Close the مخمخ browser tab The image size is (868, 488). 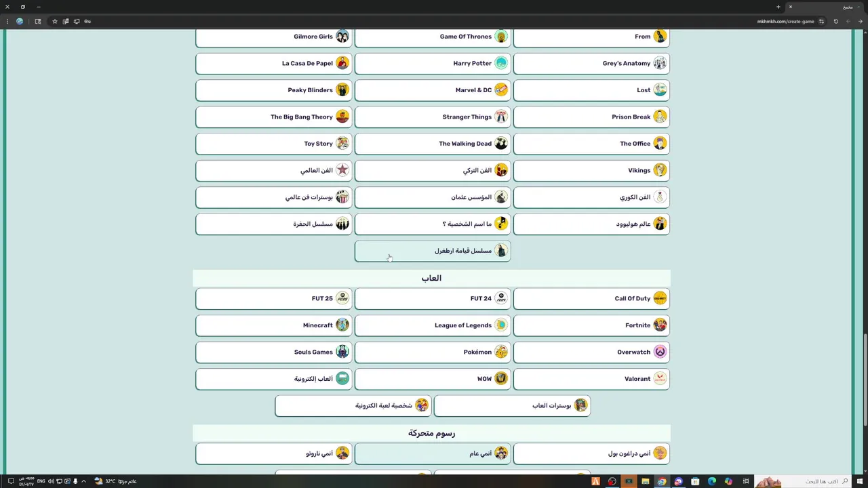tap(790, 7)
